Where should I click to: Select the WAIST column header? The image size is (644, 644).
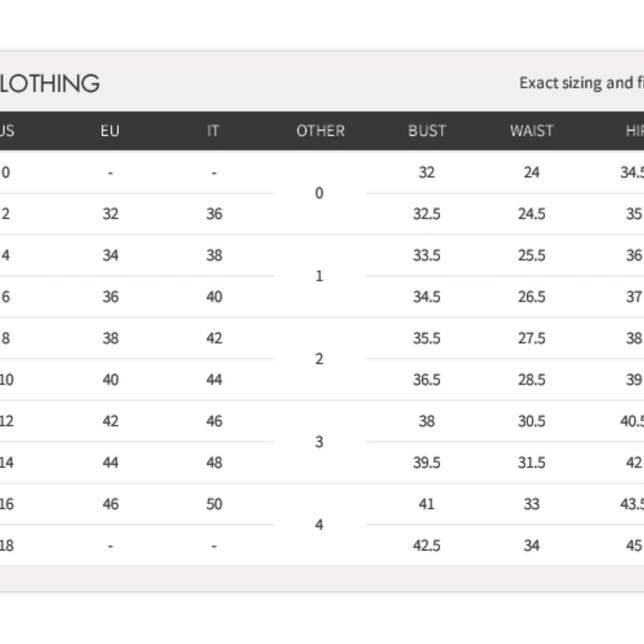[x=531, y=131]
